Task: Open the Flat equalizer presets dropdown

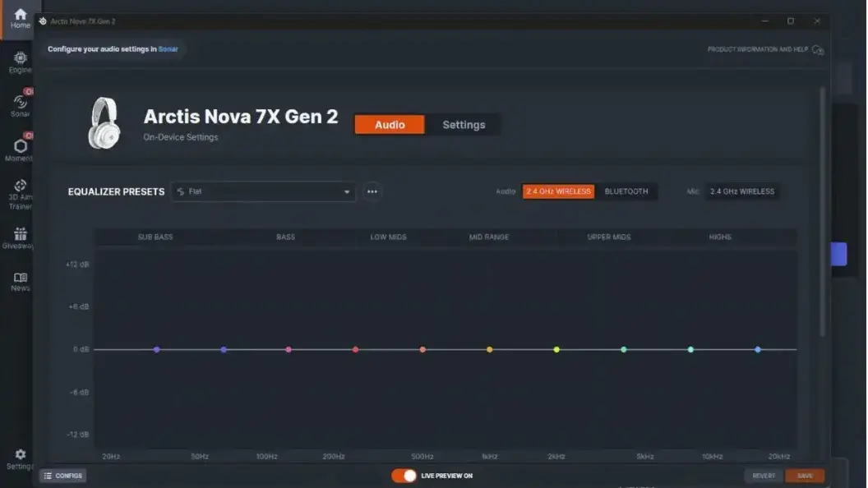Action: [263, 191]
